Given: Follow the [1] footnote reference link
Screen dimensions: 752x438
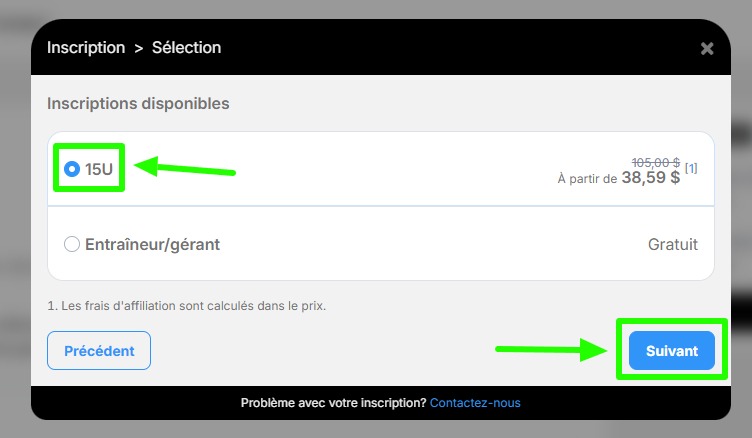Looking at the screenshot, I should point(691,168).
